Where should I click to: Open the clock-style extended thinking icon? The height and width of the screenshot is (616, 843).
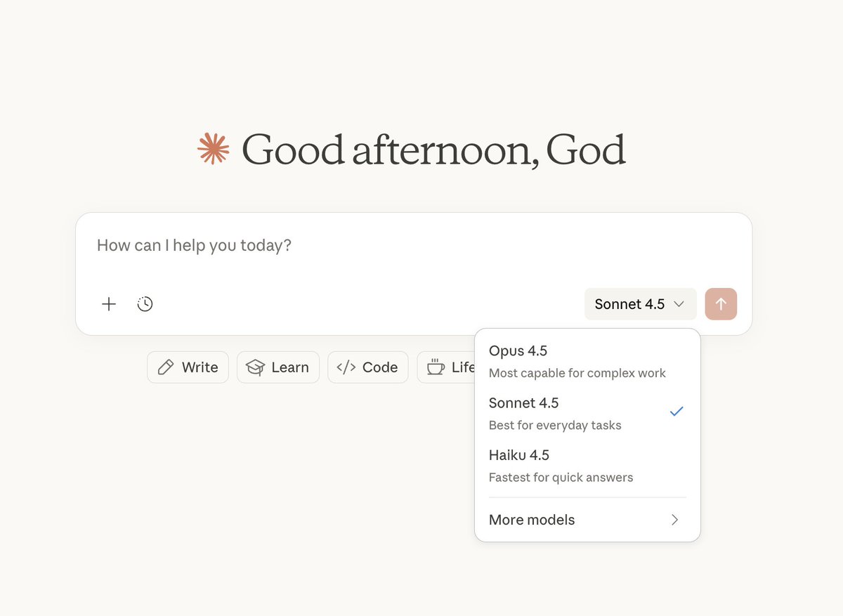pyautogui.click(x=145, y=304)
